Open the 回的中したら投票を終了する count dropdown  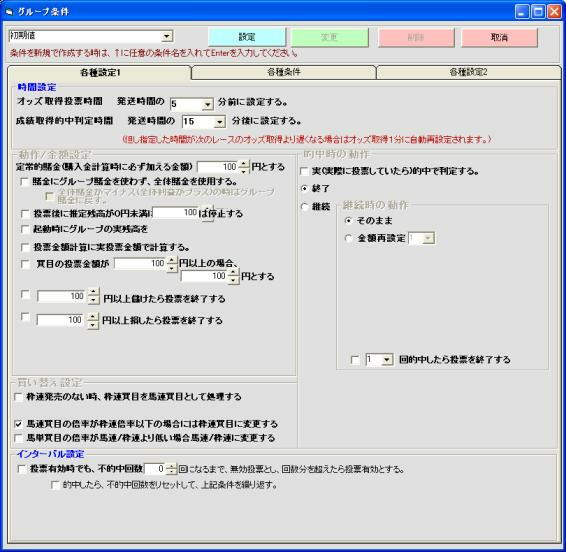pos(387,360)
